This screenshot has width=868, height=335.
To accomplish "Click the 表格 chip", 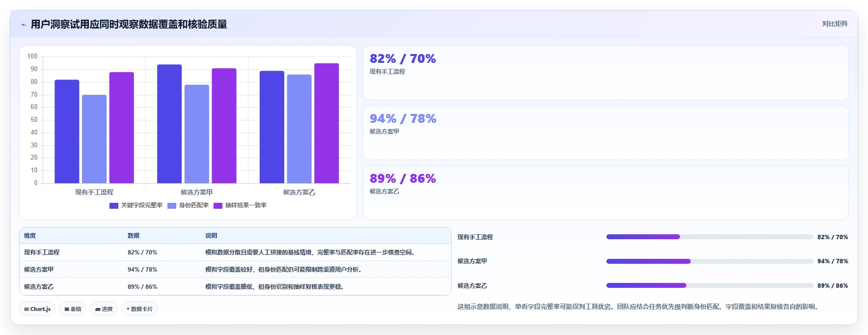I will pos(73,309).
